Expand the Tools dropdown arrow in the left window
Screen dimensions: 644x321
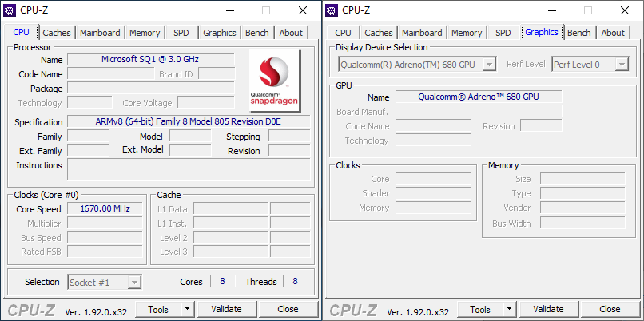[187, 309]
